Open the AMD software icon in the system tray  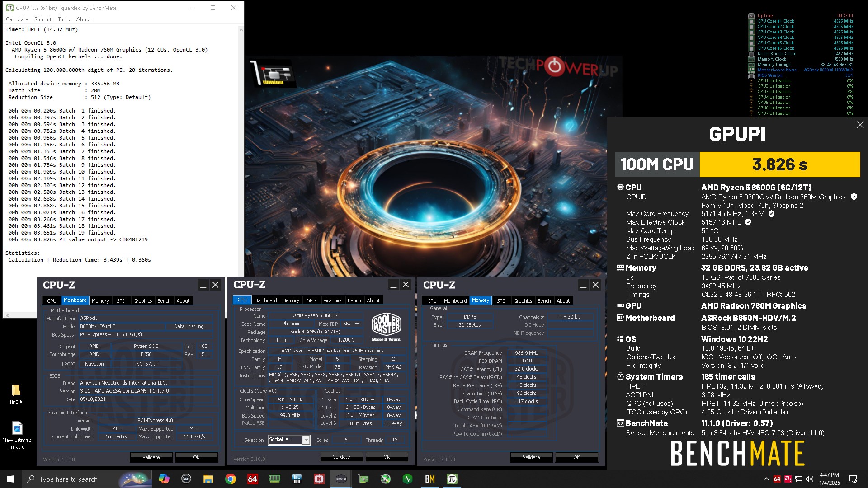[788, 479]
